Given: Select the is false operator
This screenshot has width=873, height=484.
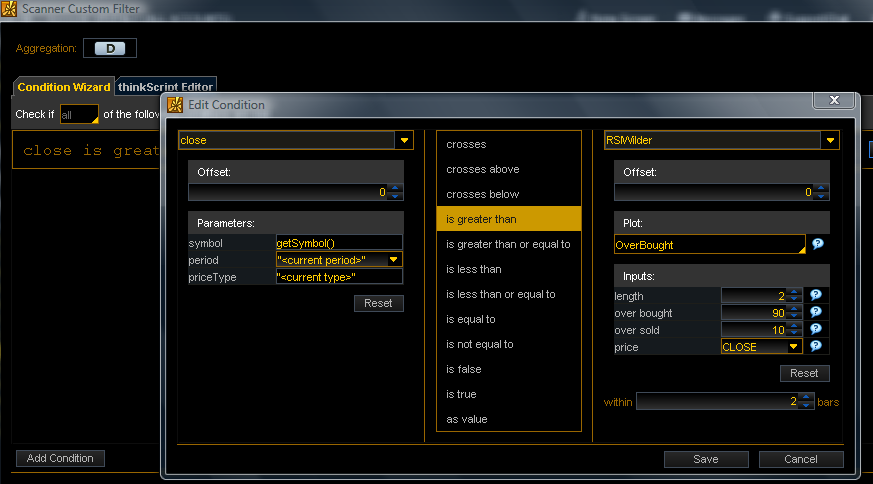Looking at the screenshot, I should [x=509, y=369].
